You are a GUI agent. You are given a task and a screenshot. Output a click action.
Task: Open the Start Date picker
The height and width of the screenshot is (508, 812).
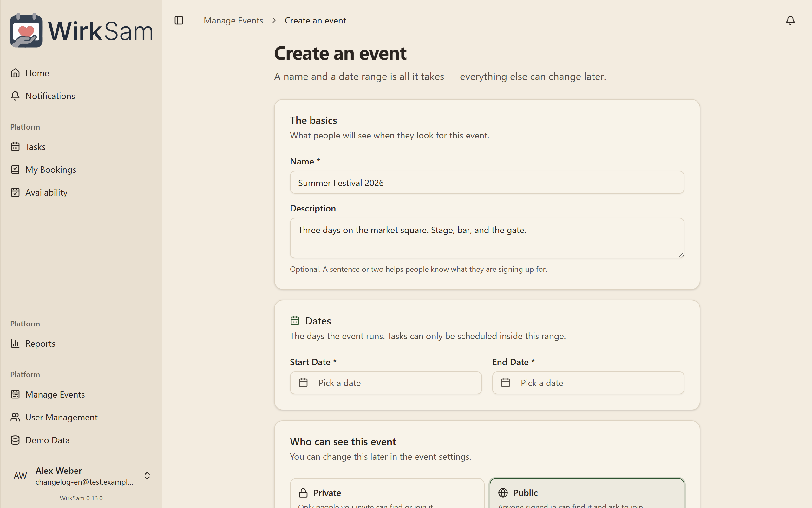click(386, 383)
